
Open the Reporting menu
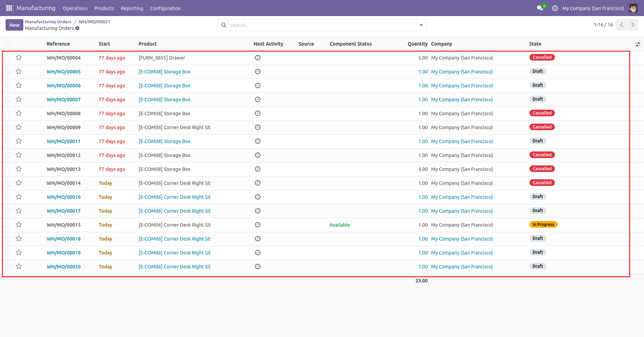[132, 8]
